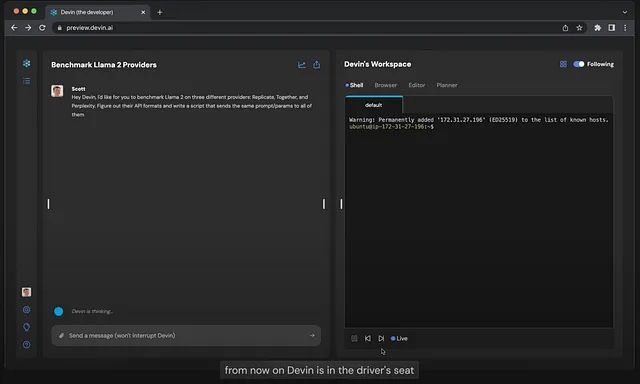Close the Devin browser tab

click(143, 12)
